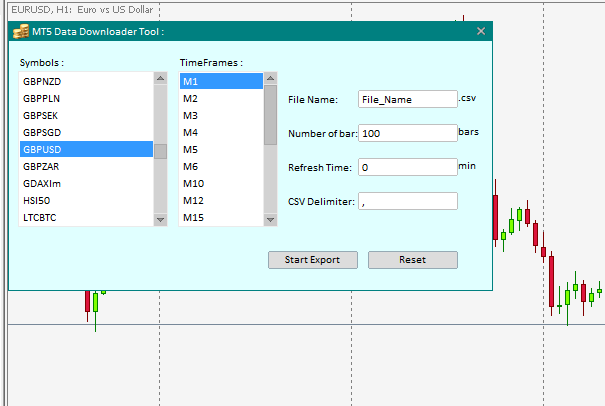605x406 pixels.
Task: Click TimeFrames list scroll up arrow
Action: coord(270,78)
